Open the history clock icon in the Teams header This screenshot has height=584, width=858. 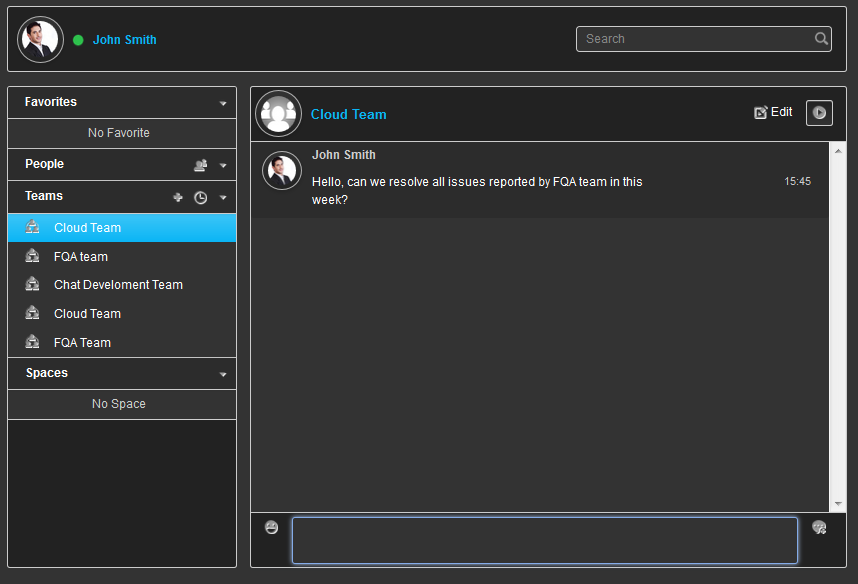pos(201,198)
